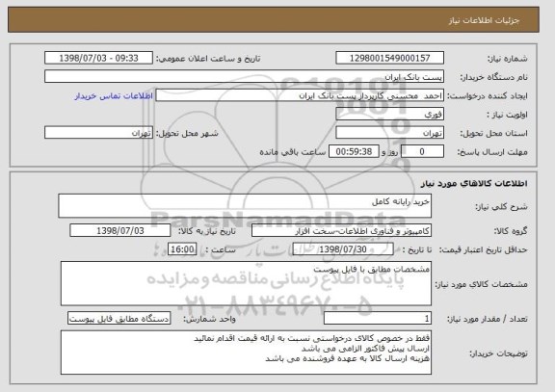Screen dimensions: 555x392
Task: Select the شماره نیاز field 1298001549000157
Action: (x=389, y=58)
